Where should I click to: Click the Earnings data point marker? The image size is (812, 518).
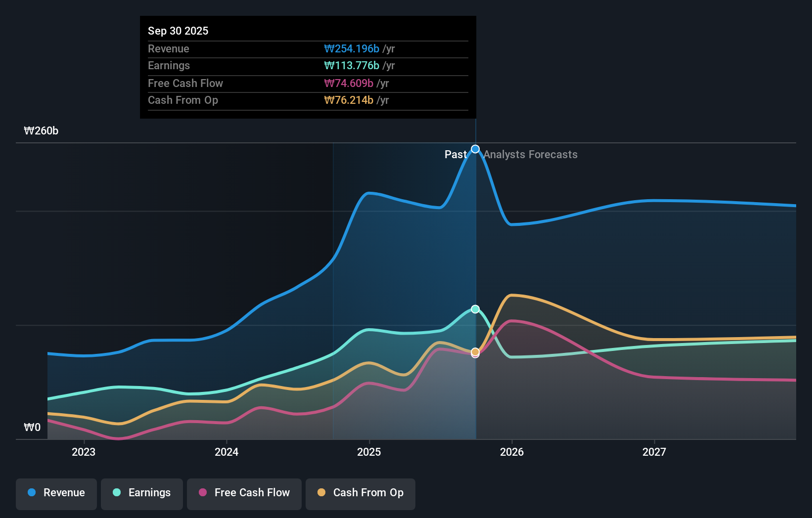pos(475,309)
